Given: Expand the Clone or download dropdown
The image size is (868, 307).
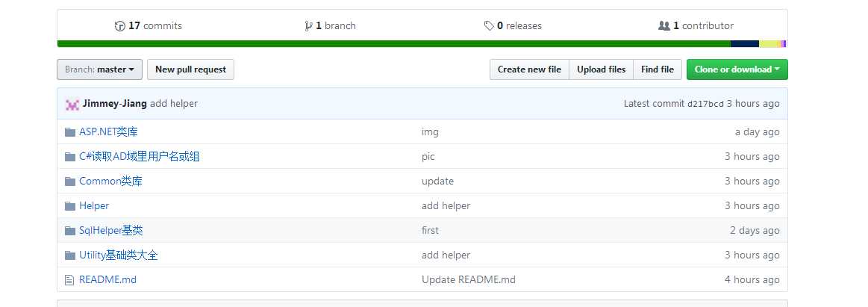Looking at the screenshot, I should tap(737, 69).
